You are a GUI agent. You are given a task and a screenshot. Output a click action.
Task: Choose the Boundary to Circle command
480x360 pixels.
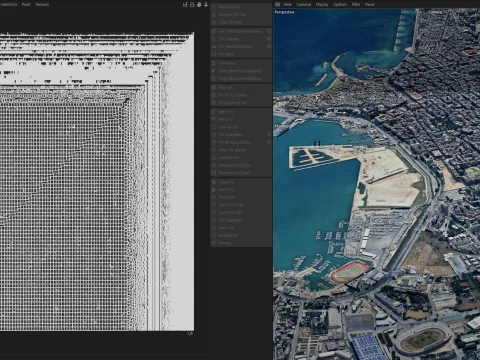241,165
